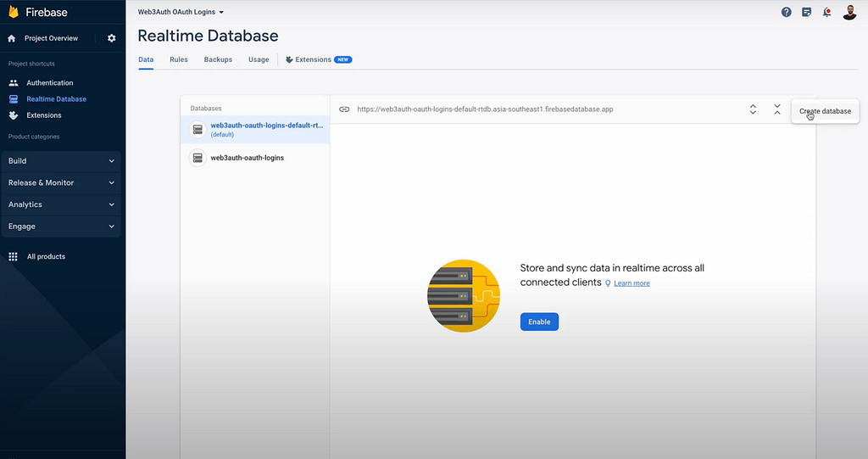Click the Firebase flame logo

[14, 12]
